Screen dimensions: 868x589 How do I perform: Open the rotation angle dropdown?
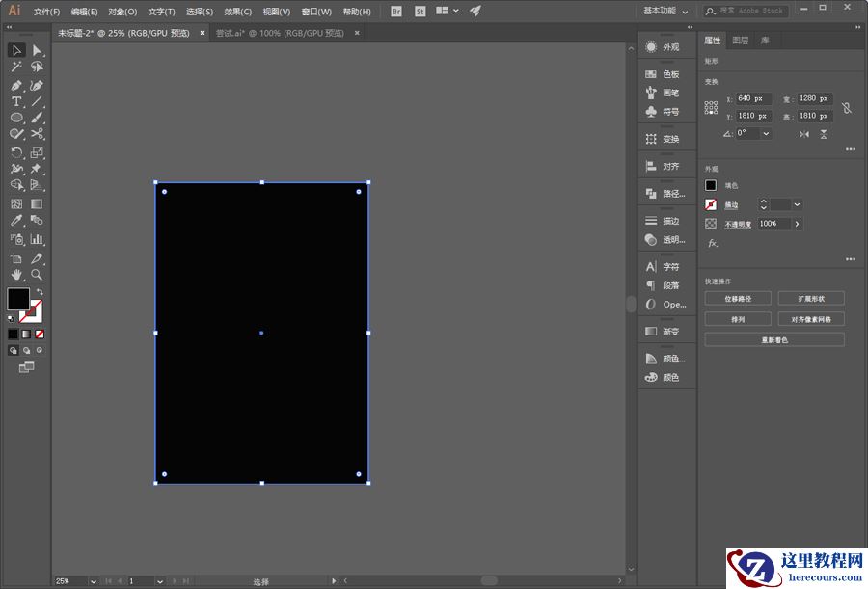tap(765, 133)
